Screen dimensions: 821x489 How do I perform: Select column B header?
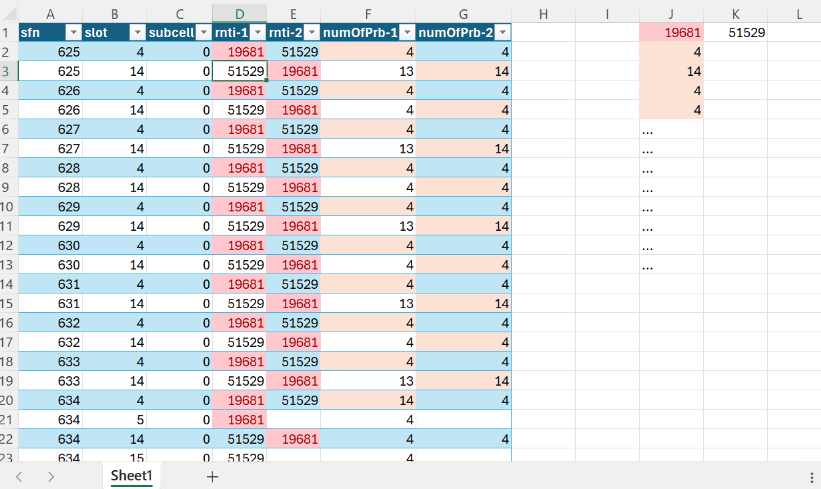coord(114,14)
